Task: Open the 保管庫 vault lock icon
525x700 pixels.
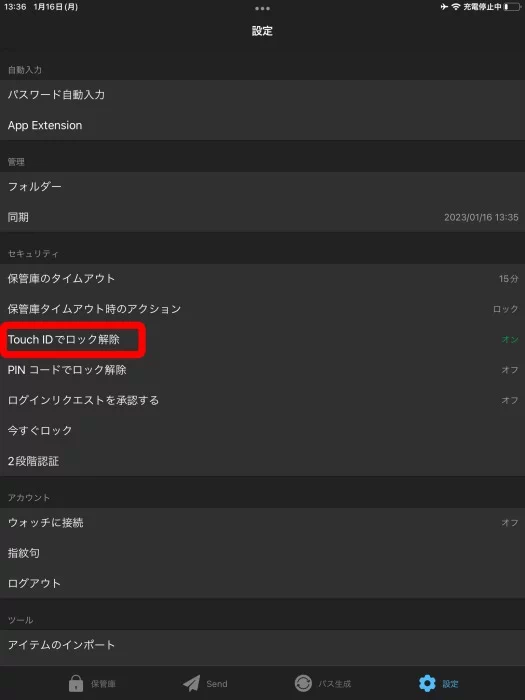Action: 76,683
